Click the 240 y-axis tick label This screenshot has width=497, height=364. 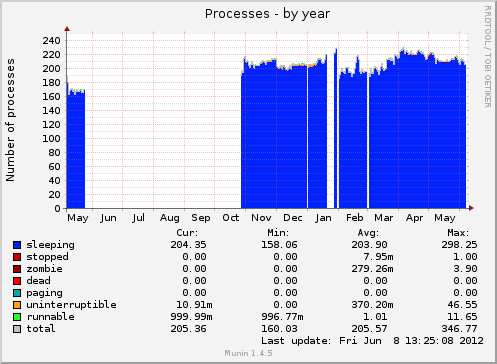[51, 41]
